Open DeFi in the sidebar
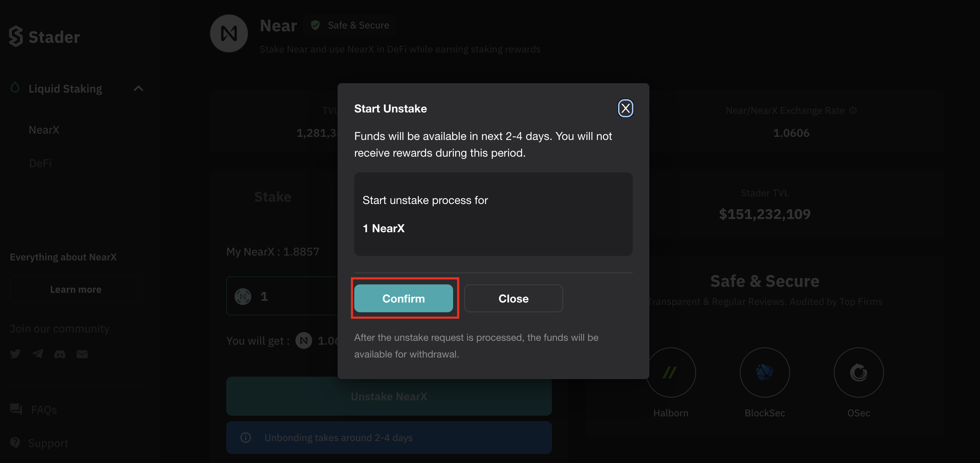The width and height of the screenshot is (980, 463). coord(40,163)
